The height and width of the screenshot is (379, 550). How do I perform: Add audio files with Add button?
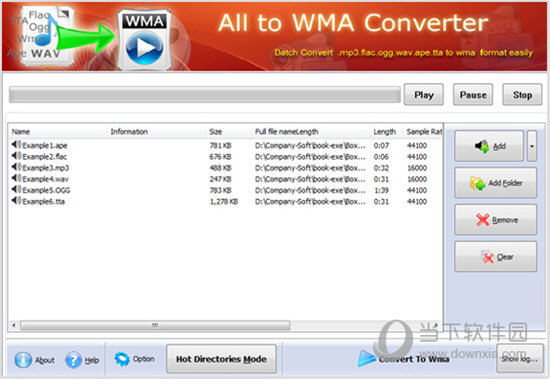(x=489, y=146)
